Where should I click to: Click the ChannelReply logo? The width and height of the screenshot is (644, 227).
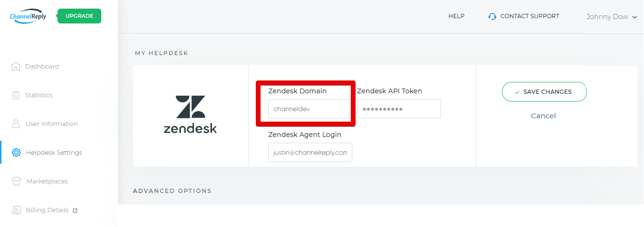(28, 16)
